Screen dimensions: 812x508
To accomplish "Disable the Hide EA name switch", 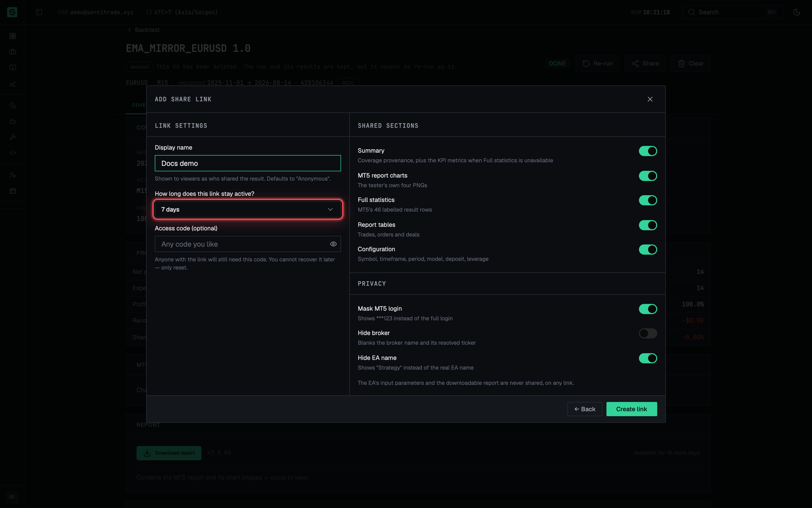I will (x=648, y=358).
